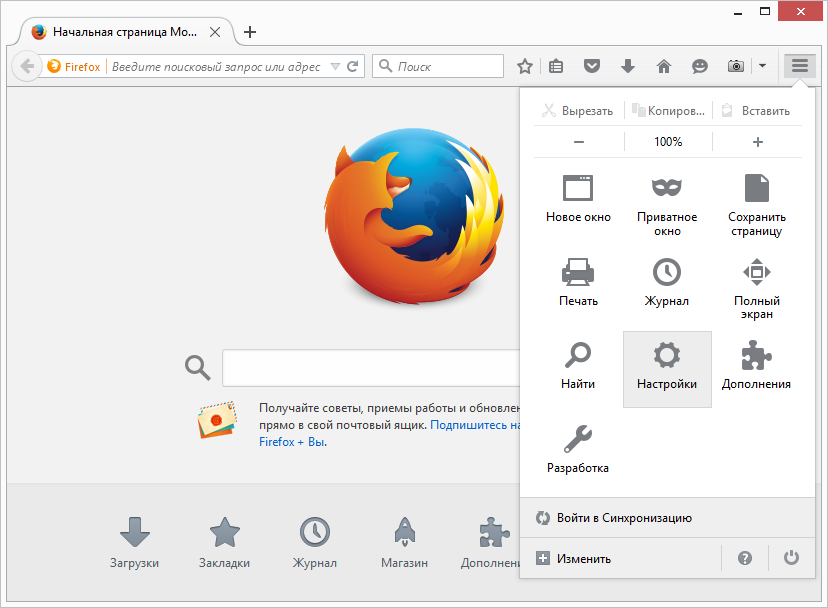Screen dimensions: 828x608
Task: Select Настройки gear in the menu
Action: 667,368
